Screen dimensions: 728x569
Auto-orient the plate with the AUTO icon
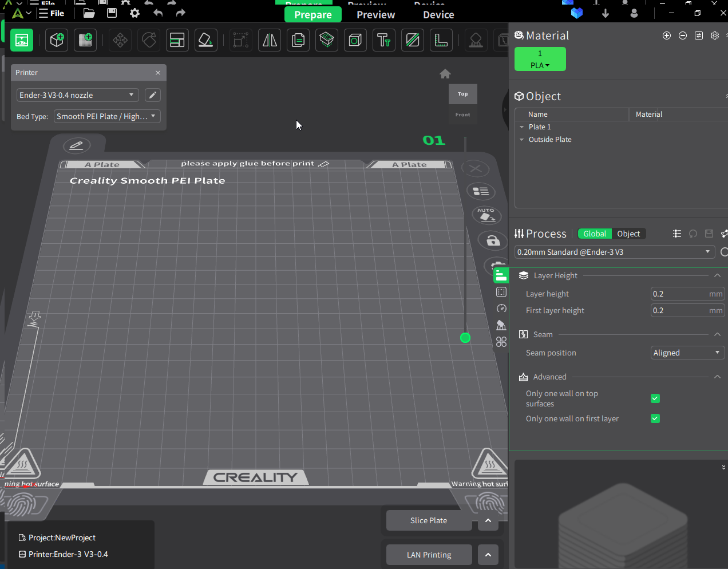tap(486, 215)
